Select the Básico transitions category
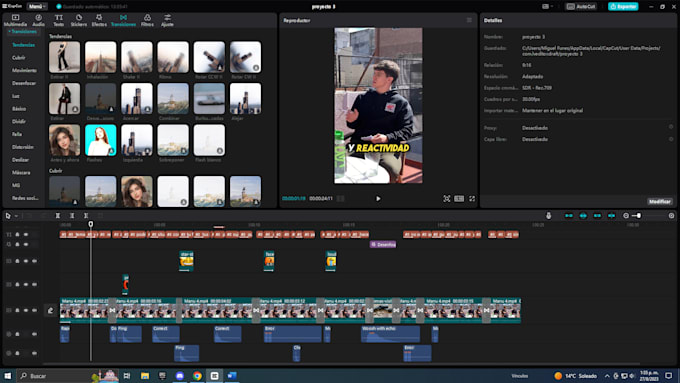 point(19,108)
